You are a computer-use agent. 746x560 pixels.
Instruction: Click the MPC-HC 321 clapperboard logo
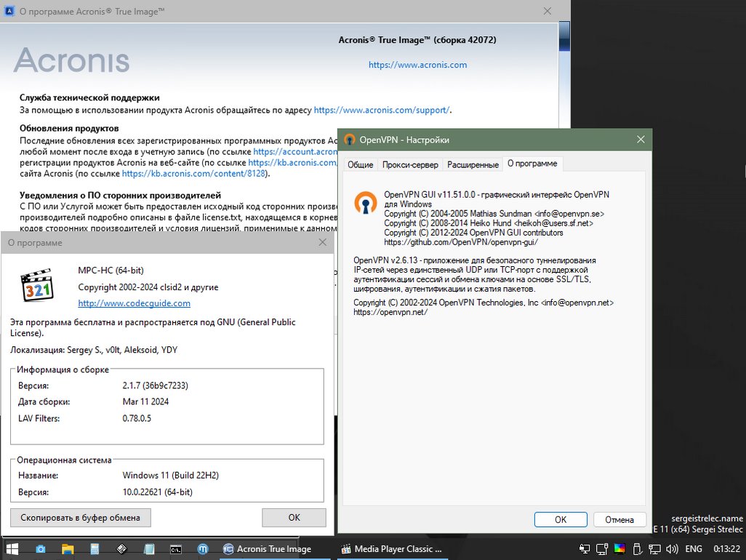(37, 285)
